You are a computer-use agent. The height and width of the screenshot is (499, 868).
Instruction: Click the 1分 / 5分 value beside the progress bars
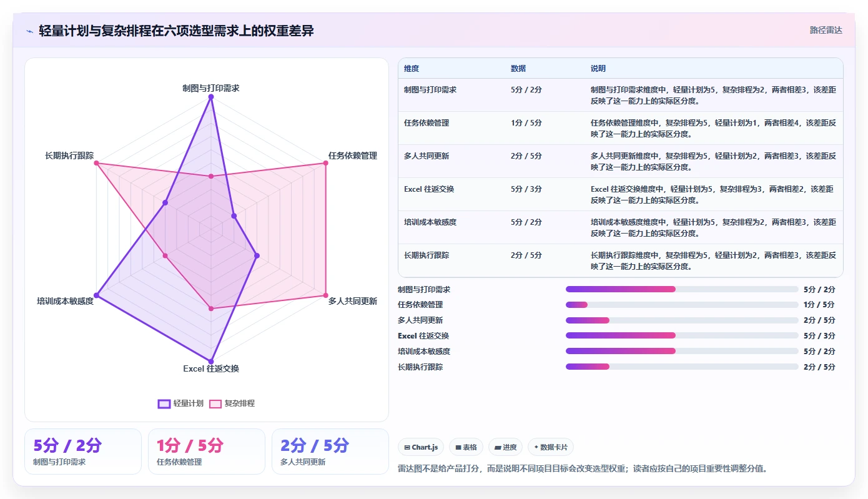(819, 305)
